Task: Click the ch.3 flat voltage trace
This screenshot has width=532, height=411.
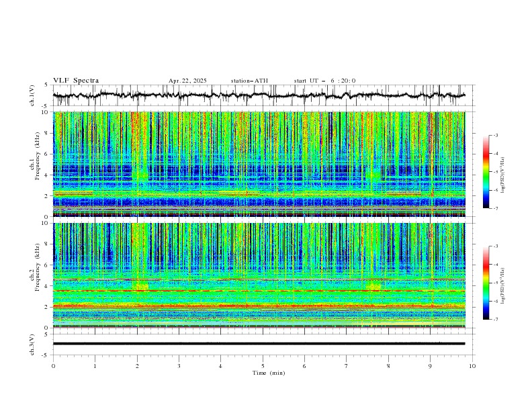Action: click(259, 344)
